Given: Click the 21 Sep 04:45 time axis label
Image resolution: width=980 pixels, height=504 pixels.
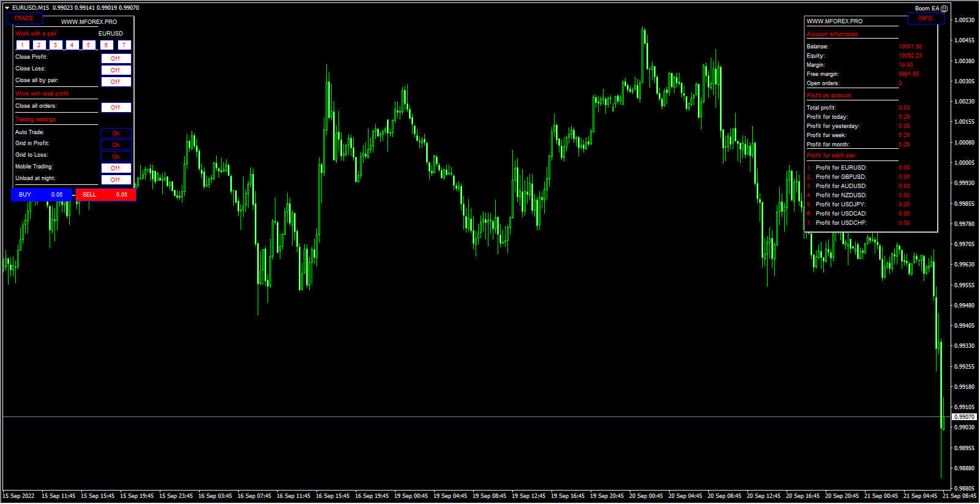Looking at the screenshot, I should pyautogui.click(x=921, y=496).
